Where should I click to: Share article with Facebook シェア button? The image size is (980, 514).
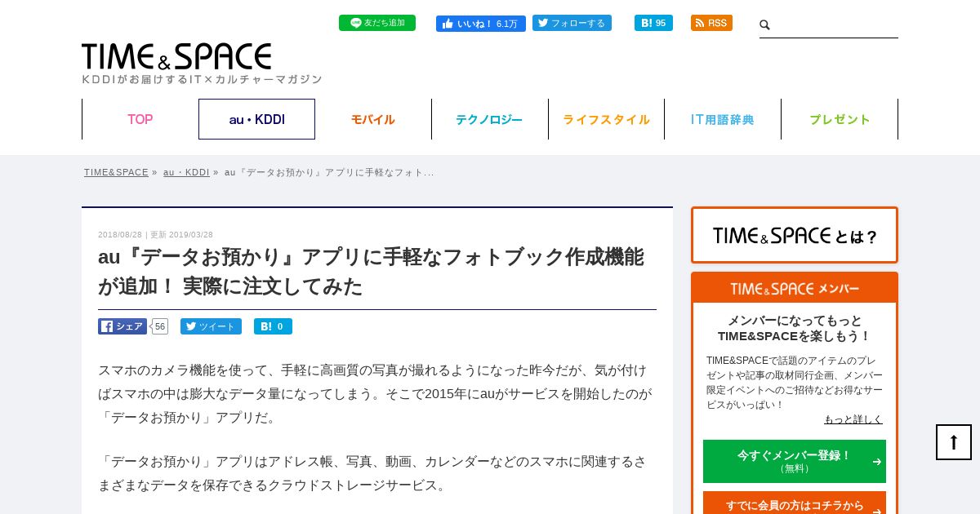pos(122,326)
